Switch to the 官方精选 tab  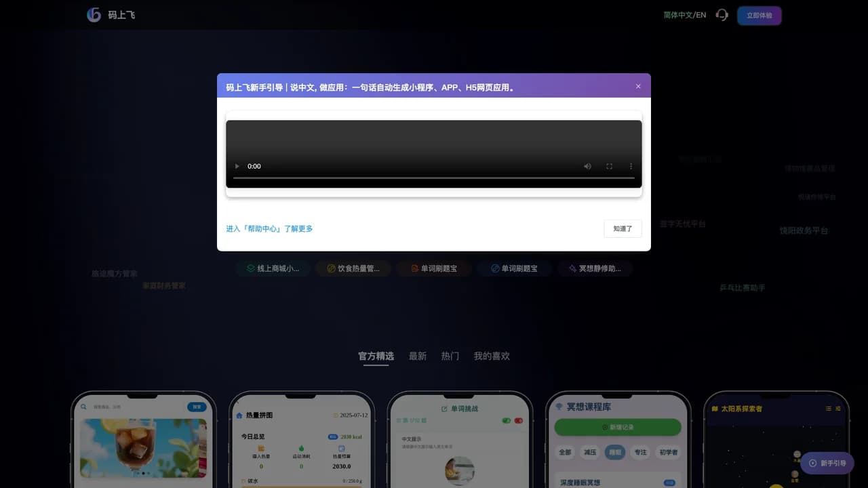pos(376,356)
